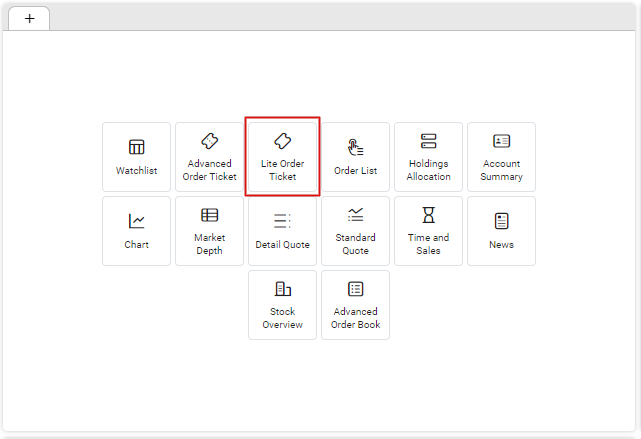Click the "Holdings Allocation" text label
Viewport: 641px width, 439px height.
(x=428, y=170)
